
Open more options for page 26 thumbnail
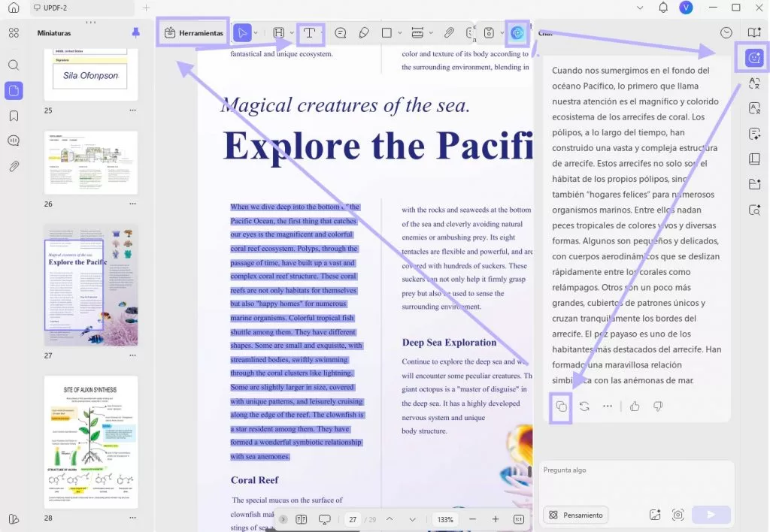point(132,204)
